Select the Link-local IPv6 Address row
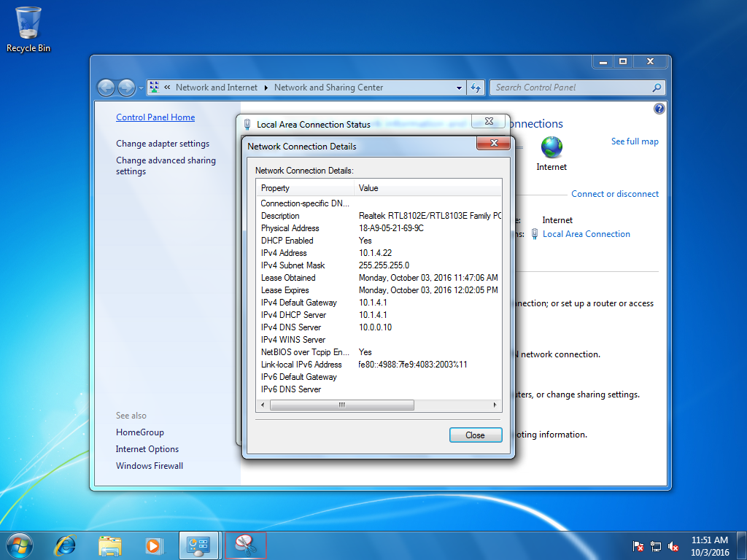The width and height of the screenshot is (747, 560). tap(379, 365)
